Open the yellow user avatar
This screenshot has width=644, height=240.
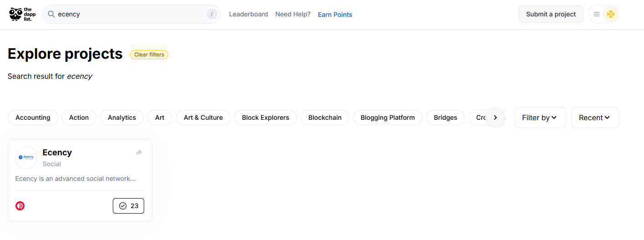point(611,14)
